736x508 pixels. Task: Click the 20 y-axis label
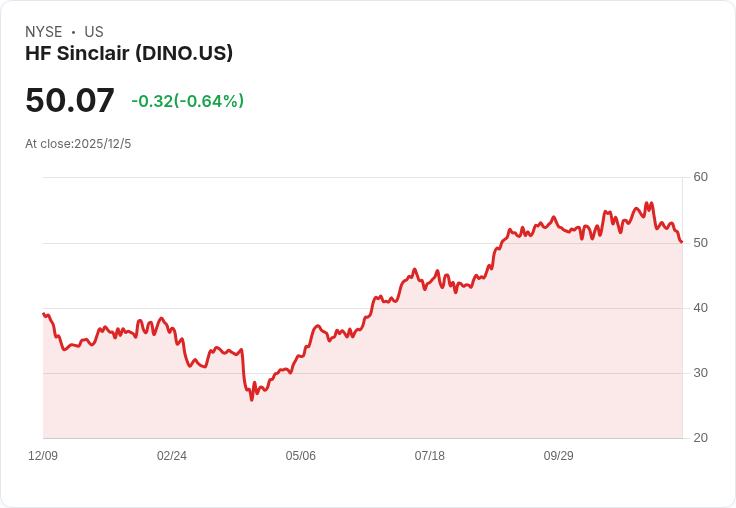[x=700, y=438]
